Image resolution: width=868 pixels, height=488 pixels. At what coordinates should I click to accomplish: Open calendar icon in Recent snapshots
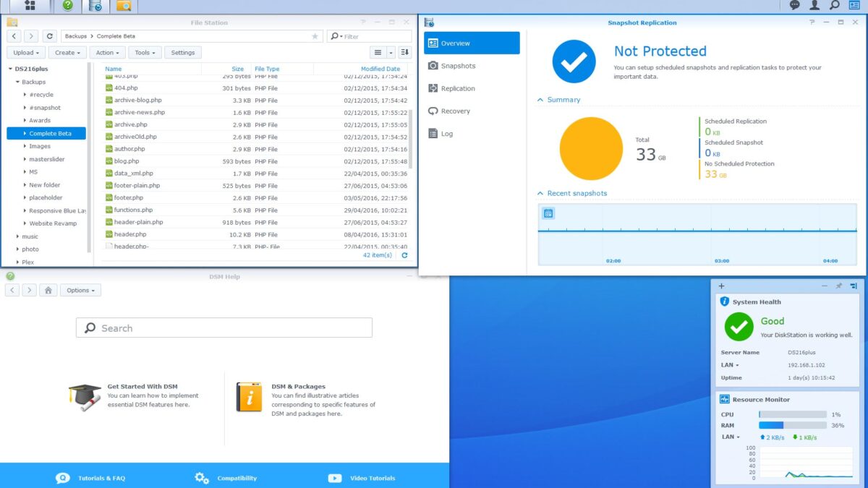pos(548,213)
